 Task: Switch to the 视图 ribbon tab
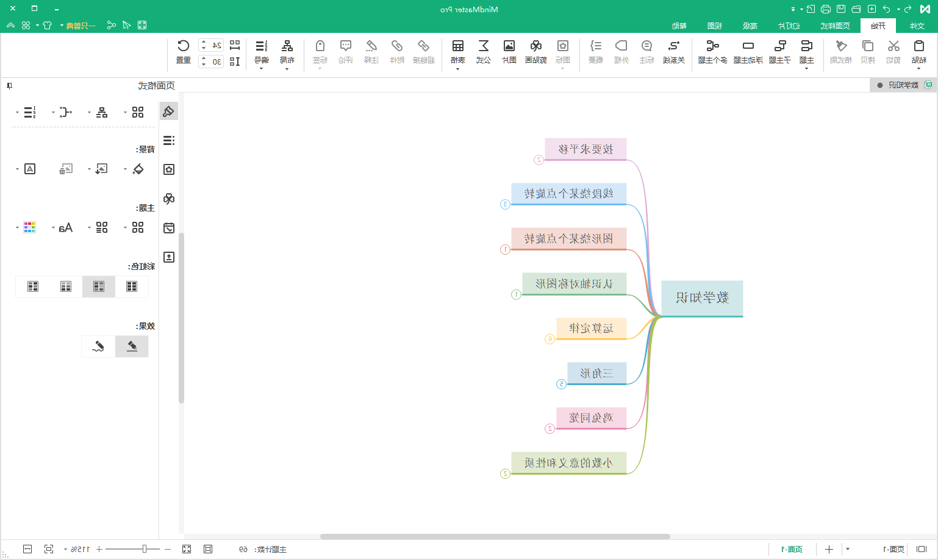(x=715, y=26)
